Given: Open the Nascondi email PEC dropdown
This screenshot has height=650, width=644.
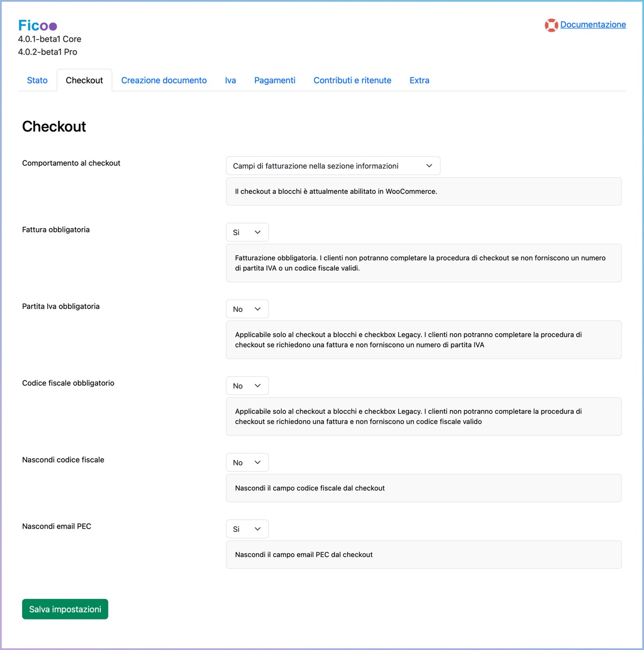Looking at the screenshot, I should click(247, 529).
